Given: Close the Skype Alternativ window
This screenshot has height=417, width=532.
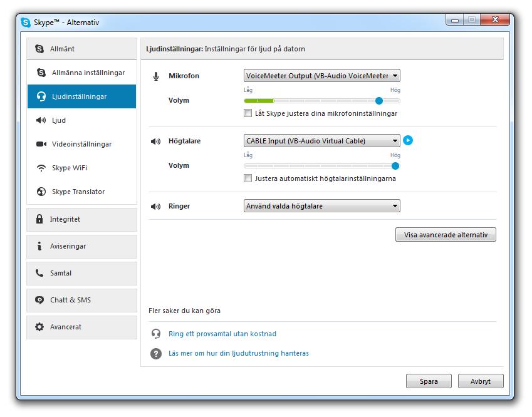Looking at the screenshot, I should pyautogui.click(x=495, y=19).
